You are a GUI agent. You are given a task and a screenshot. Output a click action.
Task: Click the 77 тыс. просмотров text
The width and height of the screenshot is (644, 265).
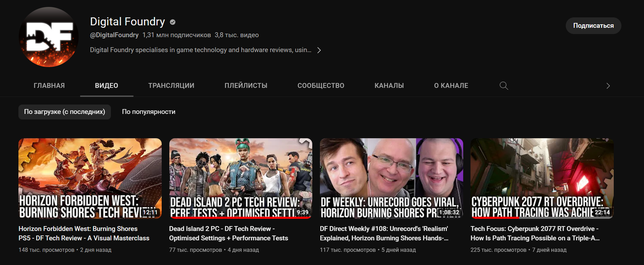coord(195,250)
